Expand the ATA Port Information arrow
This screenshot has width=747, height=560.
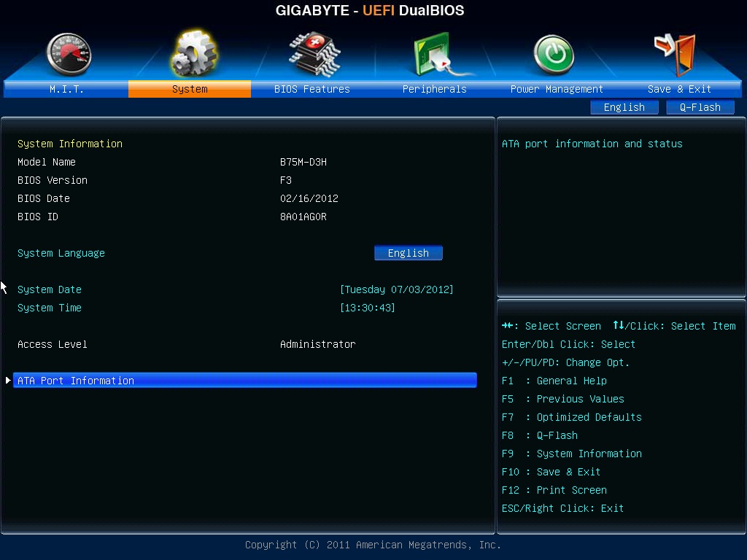(8, 380)
